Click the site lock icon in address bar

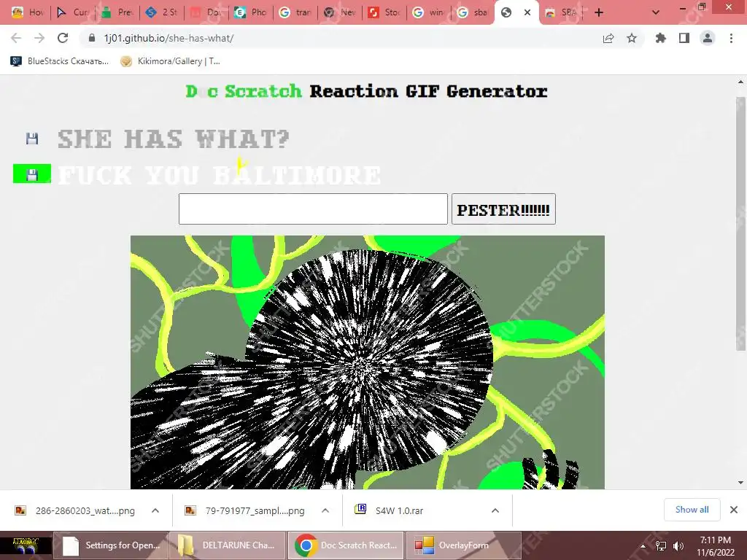[x=92, y=38]
